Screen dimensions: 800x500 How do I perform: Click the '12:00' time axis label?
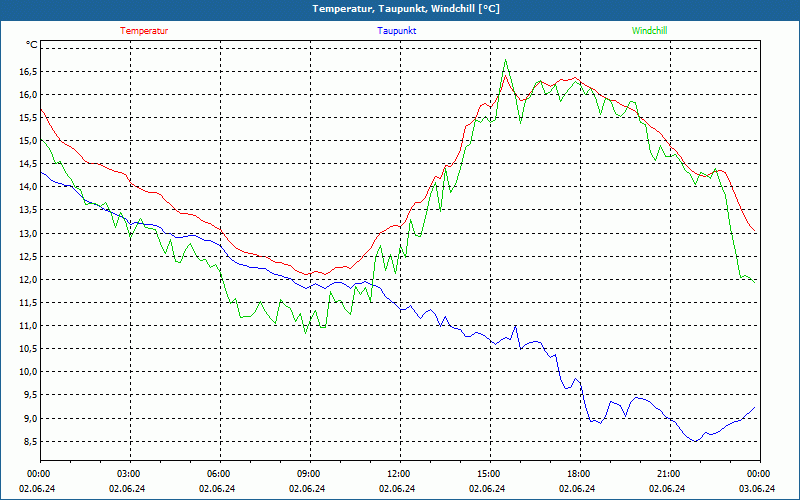(x=400, y=474)
